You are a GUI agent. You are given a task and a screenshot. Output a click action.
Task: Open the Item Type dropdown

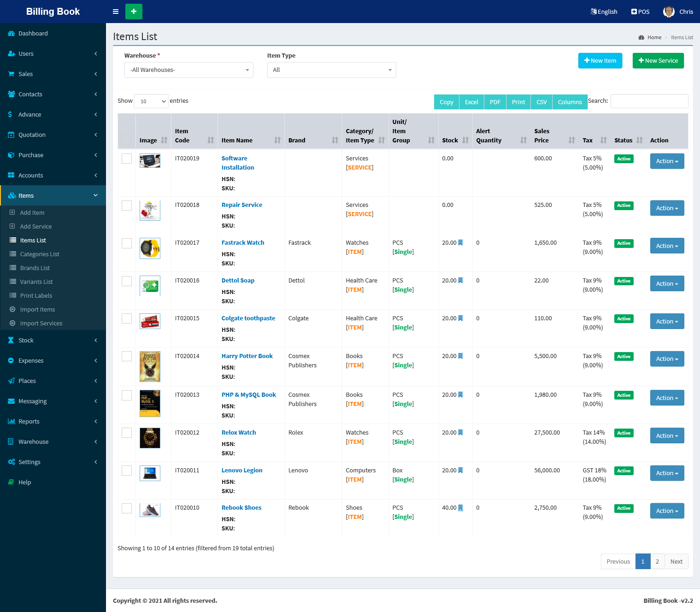coord(331,70)
